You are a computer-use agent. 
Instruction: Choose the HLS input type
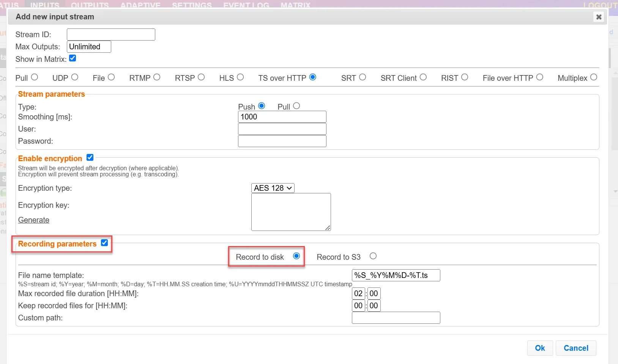(x=240, y=77)
